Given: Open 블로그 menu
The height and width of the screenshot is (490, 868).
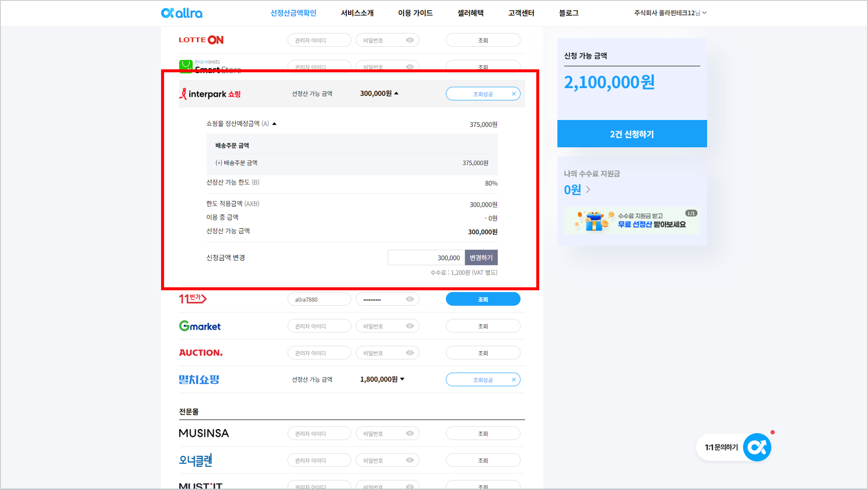Looking at the screenshot, I should tap(569, 13).
